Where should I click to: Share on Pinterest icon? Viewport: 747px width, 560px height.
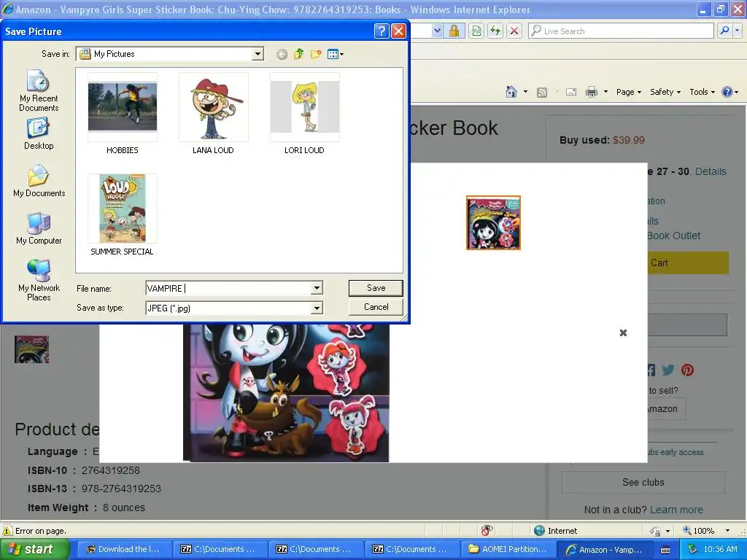pyautogui.click(x=687, y=370)
